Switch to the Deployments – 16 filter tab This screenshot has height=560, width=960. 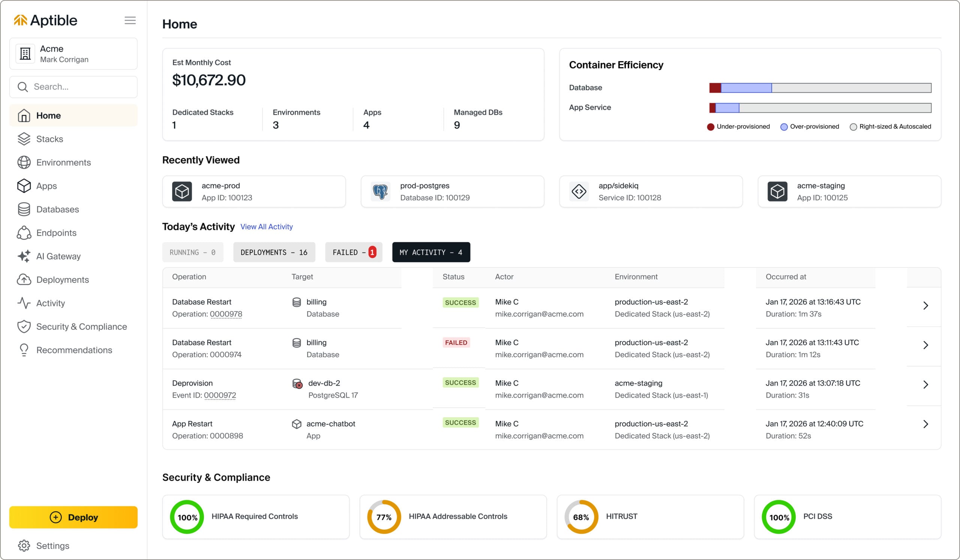point(274,252)
